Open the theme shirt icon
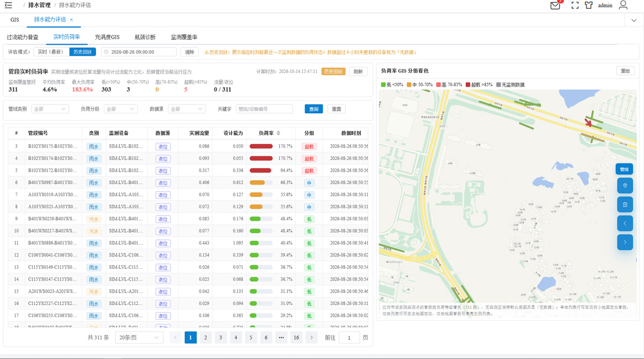This screenshot has width=644, height=359. click(x=589, y=6)
